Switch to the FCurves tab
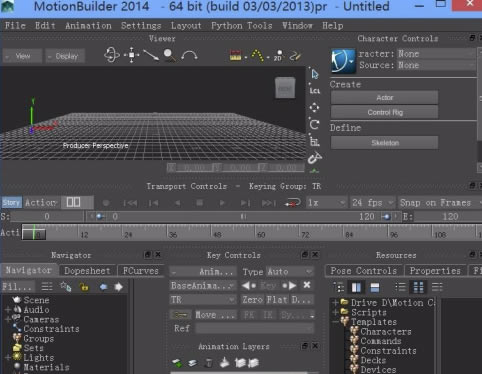This screenshot has height=374, width=482. click(140, 271)
